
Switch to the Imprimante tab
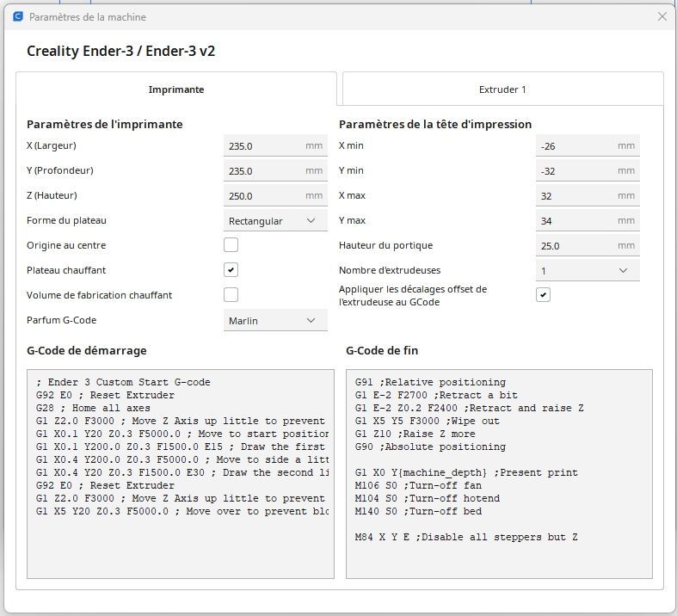(176, 89)
